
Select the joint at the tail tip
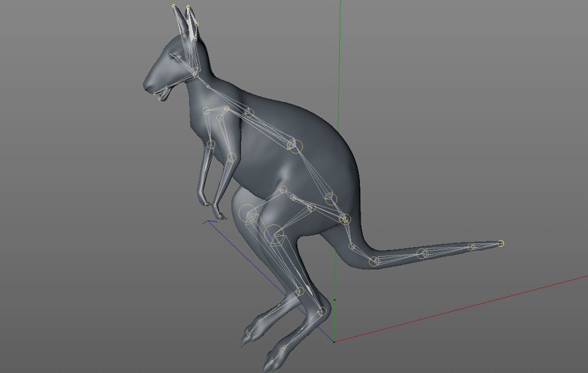501,244
